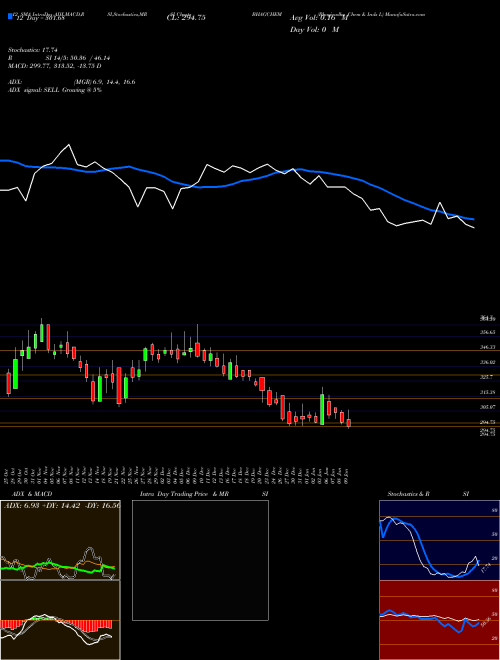Select the CL: 294.75 closing price text
500x660 pixels.
point(186,18)
